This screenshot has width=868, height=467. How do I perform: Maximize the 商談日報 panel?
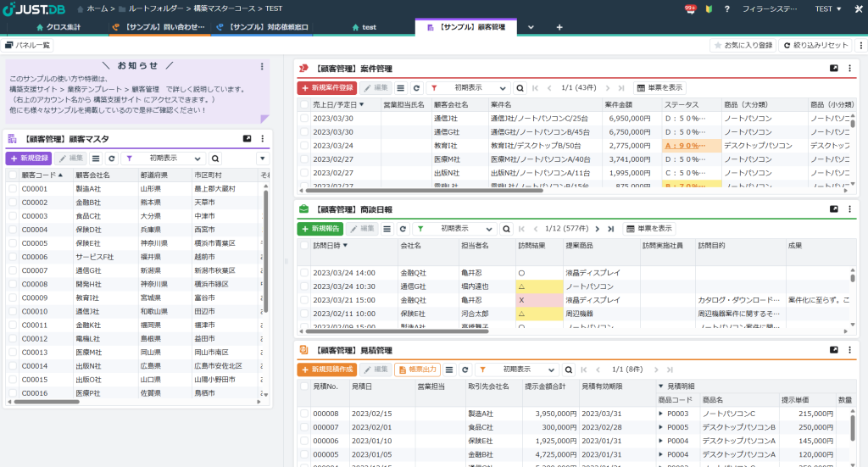(x=834, y=209)
